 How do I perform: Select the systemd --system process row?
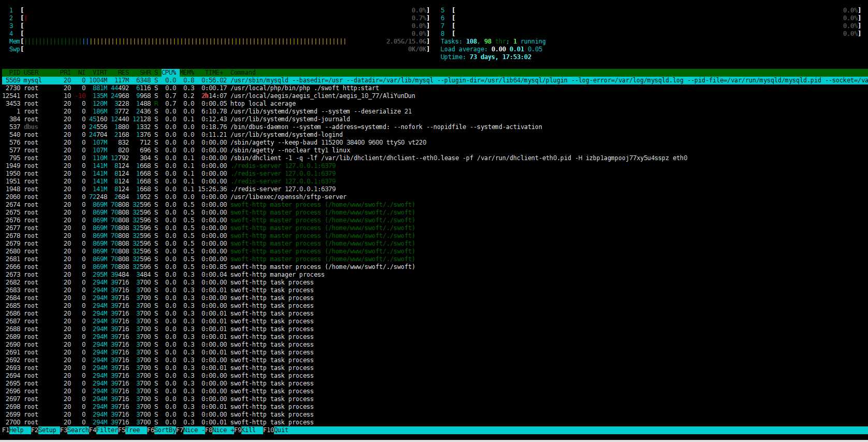[434, 111]
